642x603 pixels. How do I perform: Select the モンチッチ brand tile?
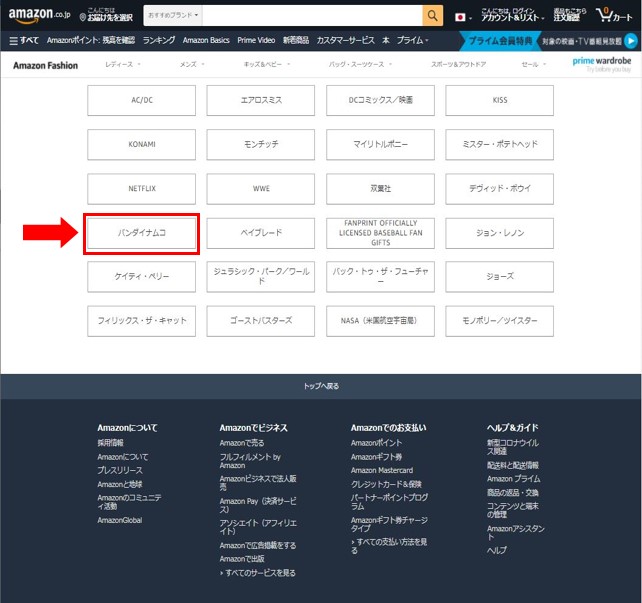click(261, 145)
